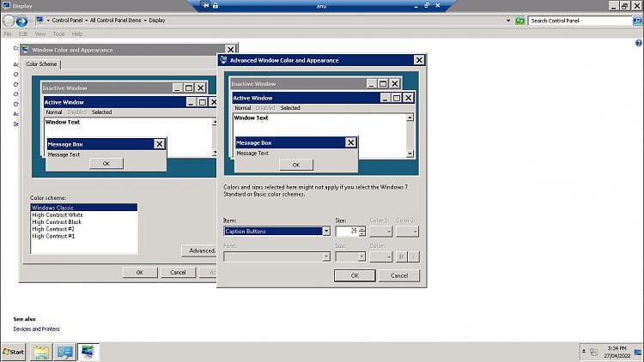Click the taskbar clock showing 3:34 PM
The image size is (644, 362).
coord(617,352)
